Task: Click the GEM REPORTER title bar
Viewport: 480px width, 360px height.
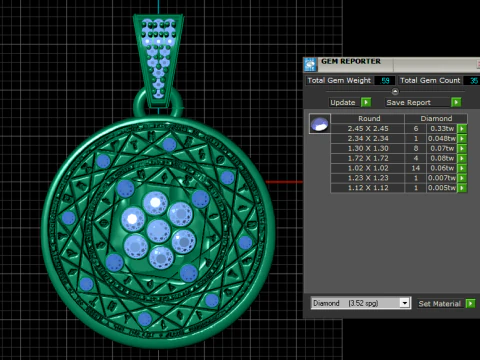Action: [393, 65]
